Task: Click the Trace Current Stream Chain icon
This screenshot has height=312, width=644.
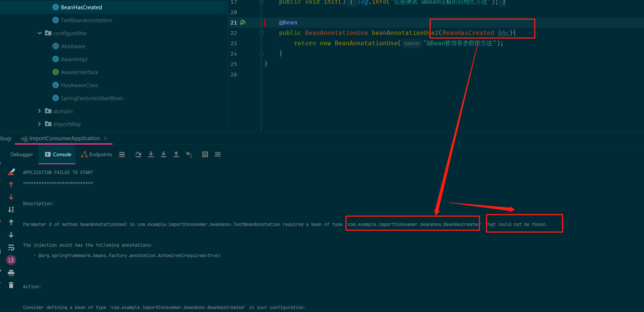Action: coord(218,154)
